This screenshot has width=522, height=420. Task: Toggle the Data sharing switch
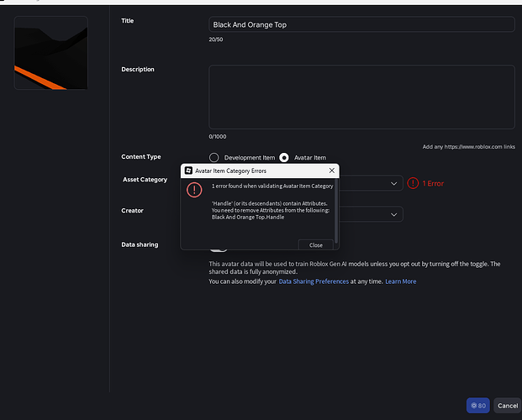tap(219, 249)
